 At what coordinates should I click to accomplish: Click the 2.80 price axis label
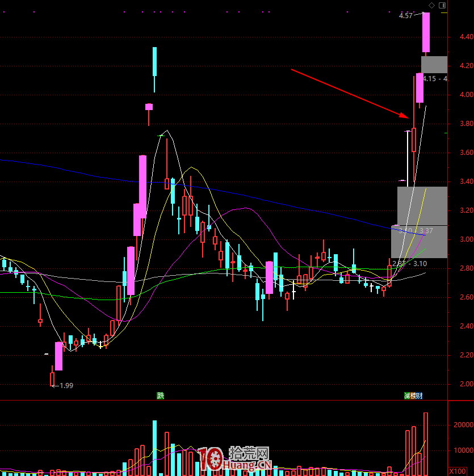467,268
